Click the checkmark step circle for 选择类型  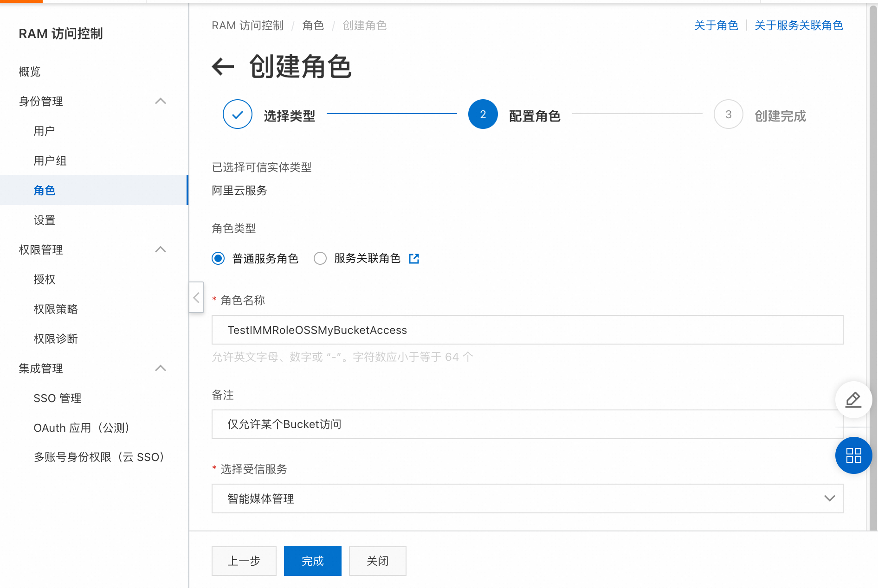click(238, 114)
